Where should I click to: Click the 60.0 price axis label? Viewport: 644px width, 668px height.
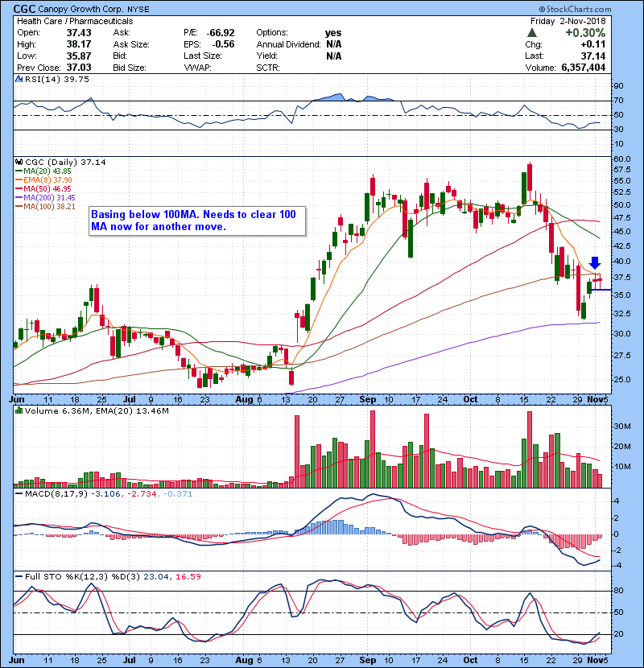(x=622, y=159)
